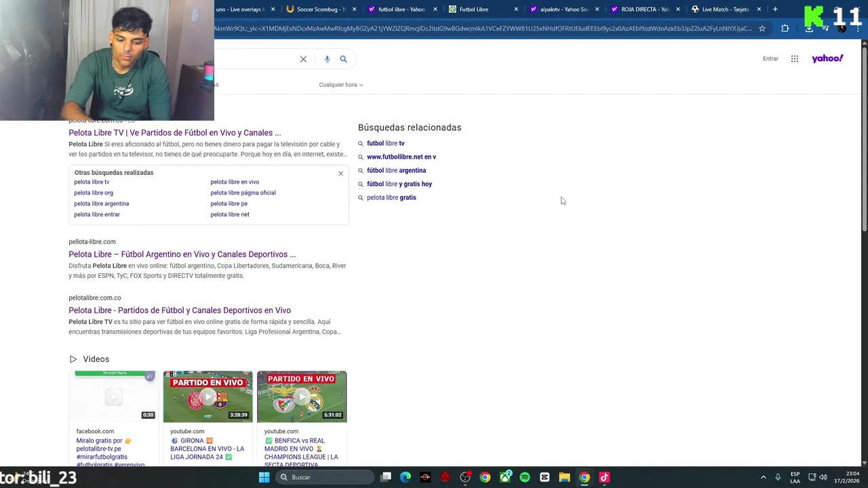Open the Yahoo apps grid icon
This screenshot has width=868, height=488.
795,59
